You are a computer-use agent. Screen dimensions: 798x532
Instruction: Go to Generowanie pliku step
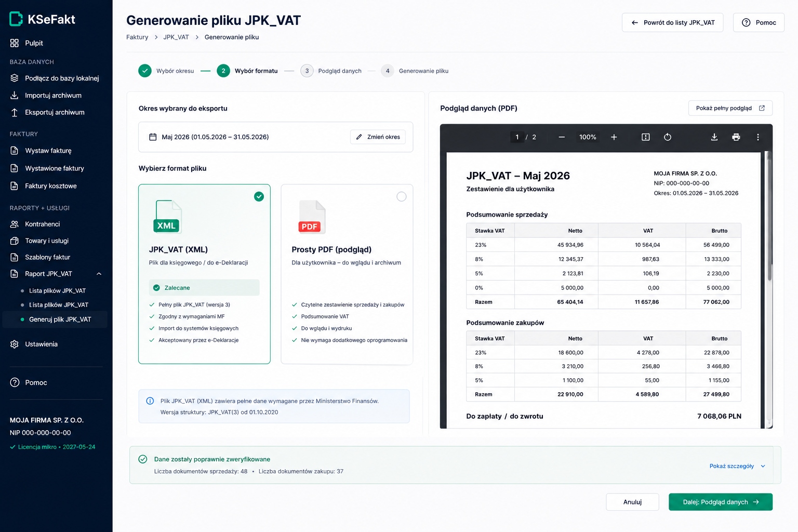coord(415,71)
